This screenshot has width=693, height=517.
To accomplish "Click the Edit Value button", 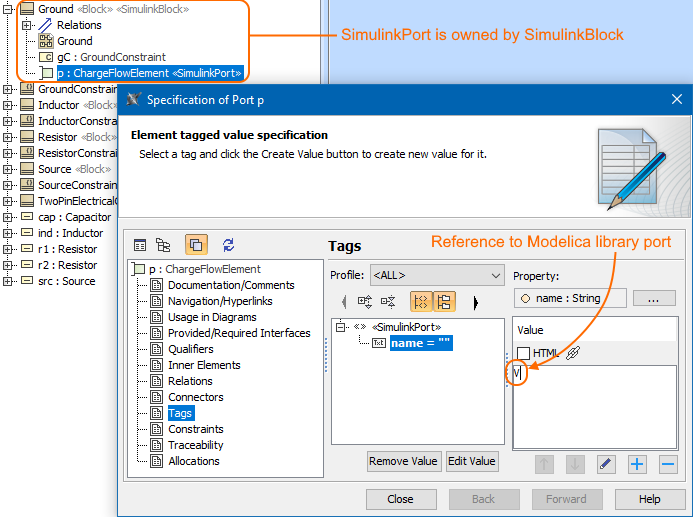I will [472, 461].
